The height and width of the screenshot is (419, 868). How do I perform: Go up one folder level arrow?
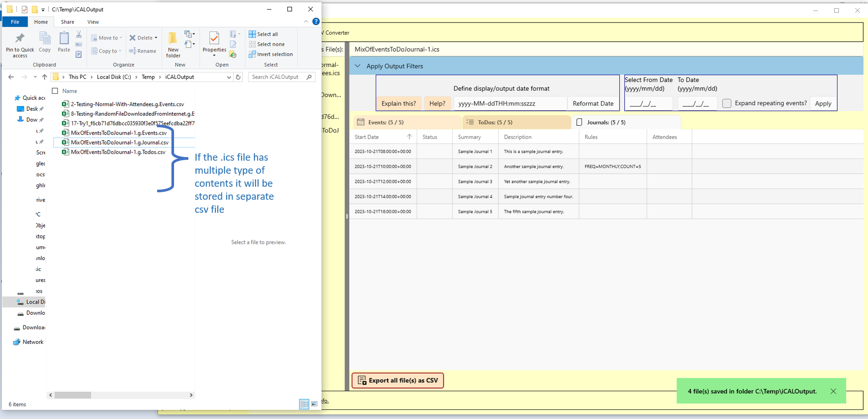44,77
